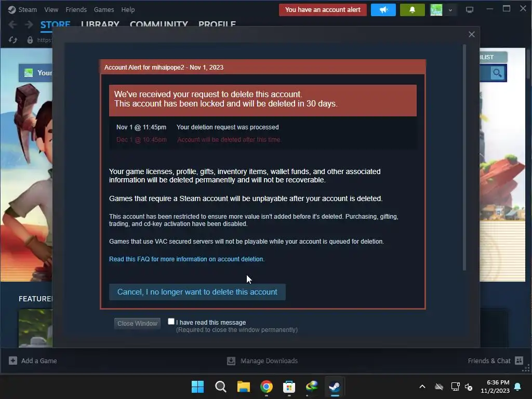Click 'You have an account alert' button
The image size is (532, 399).
tap(323, 10)
